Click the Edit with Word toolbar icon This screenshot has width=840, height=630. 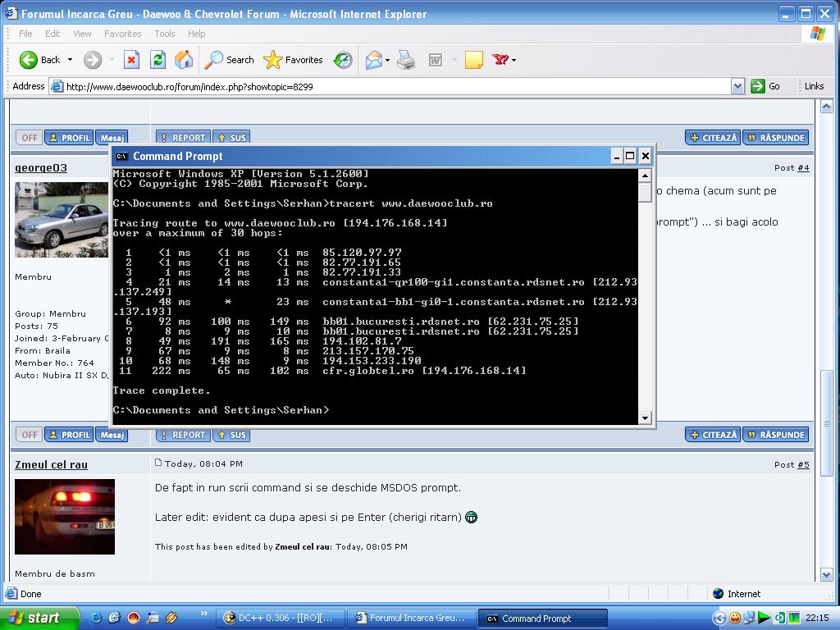pyautogui.click(x=436, y=60)
